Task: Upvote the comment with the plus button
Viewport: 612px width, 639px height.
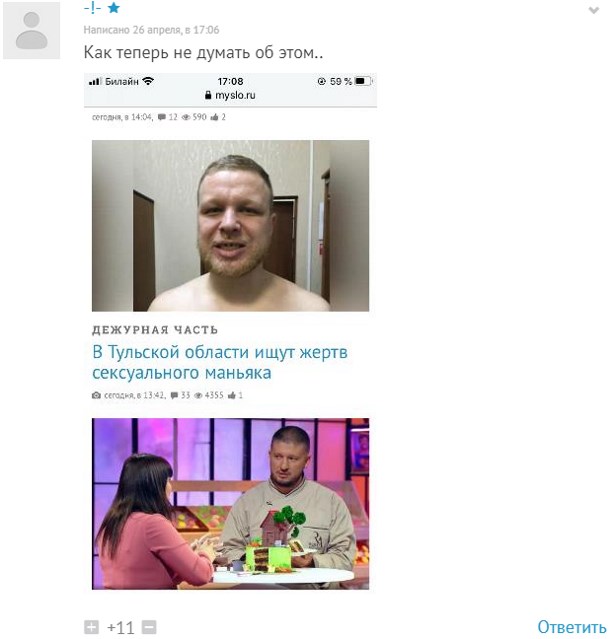Action: click(x=91, y=627)
